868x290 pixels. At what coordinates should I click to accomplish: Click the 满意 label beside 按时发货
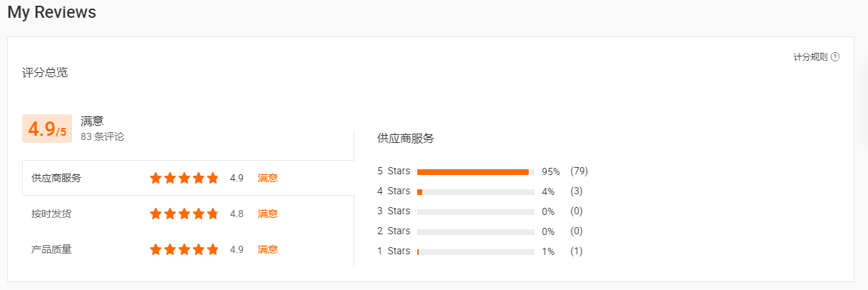(268, 214)
